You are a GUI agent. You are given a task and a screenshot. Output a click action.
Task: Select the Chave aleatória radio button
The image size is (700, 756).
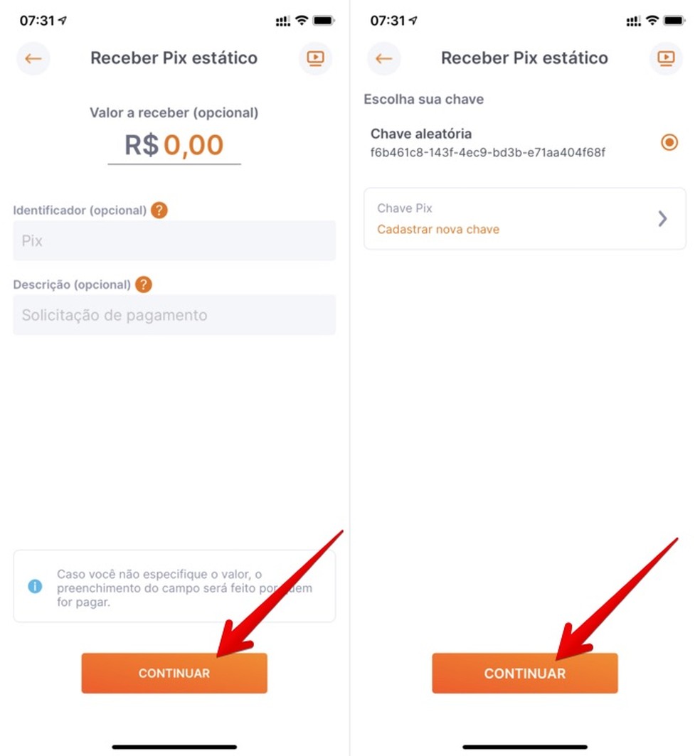point(669,142)
